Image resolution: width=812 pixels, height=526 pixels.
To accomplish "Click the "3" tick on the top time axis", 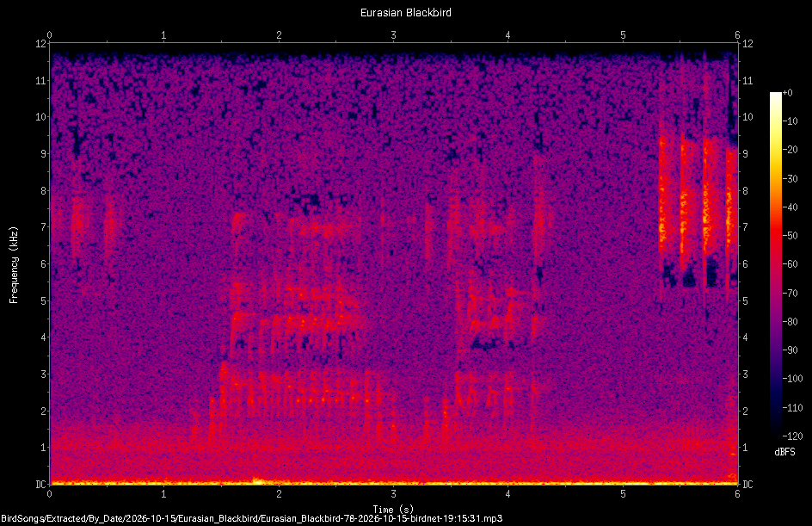I will click(x=394, y=35).
